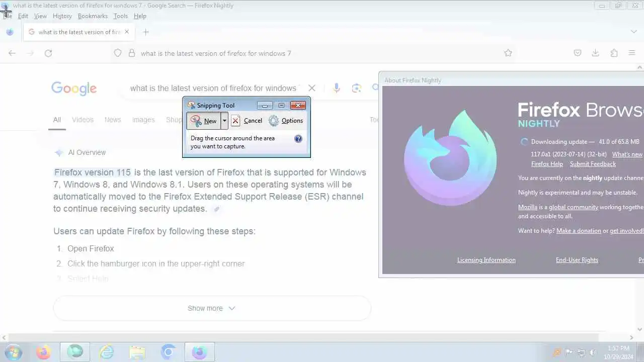The height and width of the screenshot is (362, 644).
Task: Open the clock showing 1:57 PM
Action: (618, 348)
